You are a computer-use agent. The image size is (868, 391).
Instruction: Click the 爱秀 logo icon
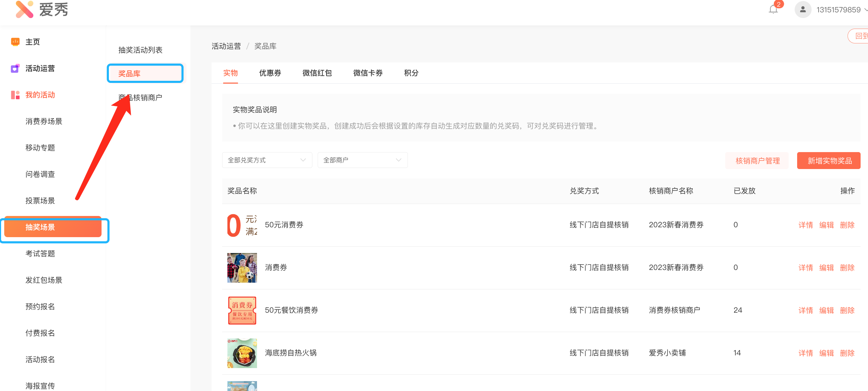tap(24, 9)
